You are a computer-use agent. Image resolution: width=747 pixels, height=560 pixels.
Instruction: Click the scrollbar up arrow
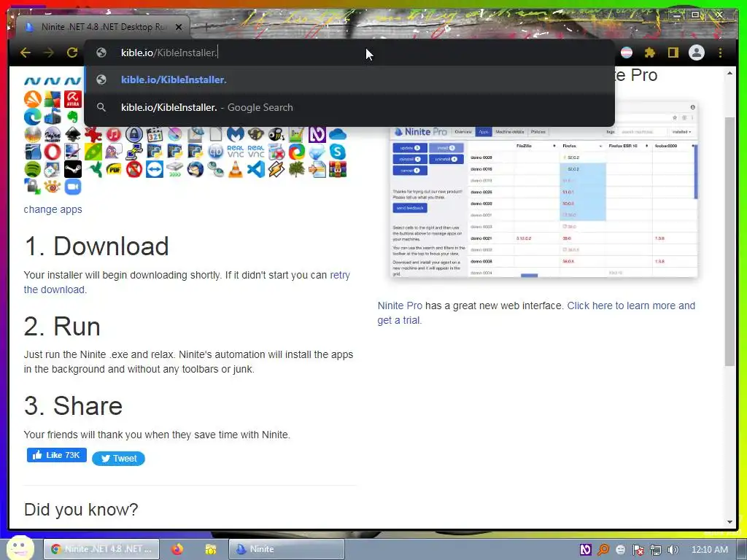click(x=729, y=74)
